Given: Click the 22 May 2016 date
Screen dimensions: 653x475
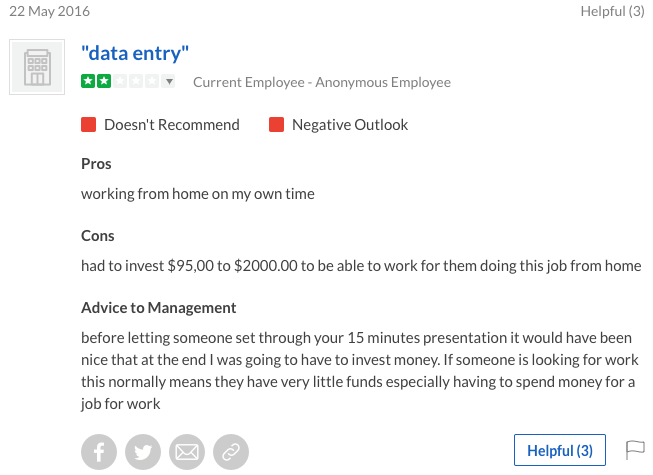Looking at the screenshot, I should [50, 11].
